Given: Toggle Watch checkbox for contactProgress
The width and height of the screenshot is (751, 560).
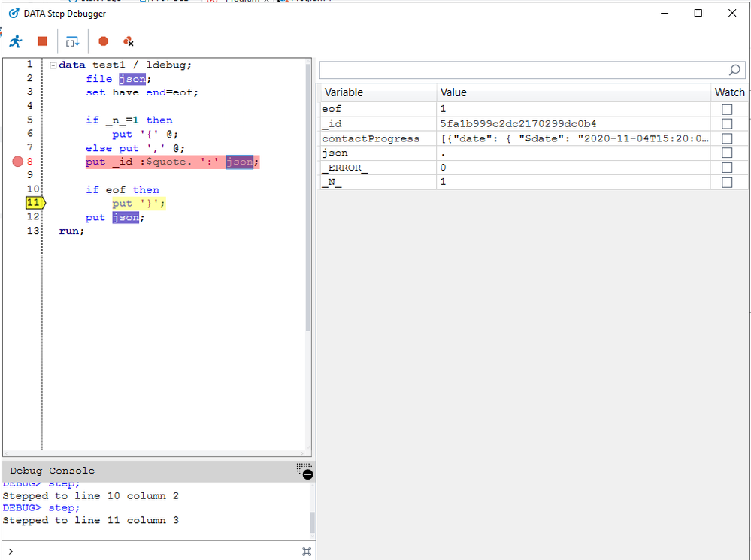Looking at the screenshot, I should pyautogui.click(x=727, y=139).
